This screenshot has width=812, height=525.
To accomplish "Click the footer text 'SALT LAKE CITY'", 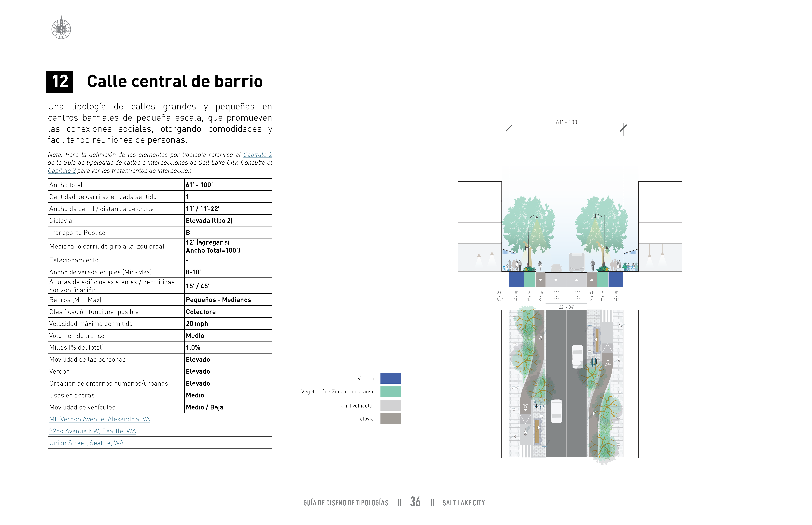I will point(464,503).
